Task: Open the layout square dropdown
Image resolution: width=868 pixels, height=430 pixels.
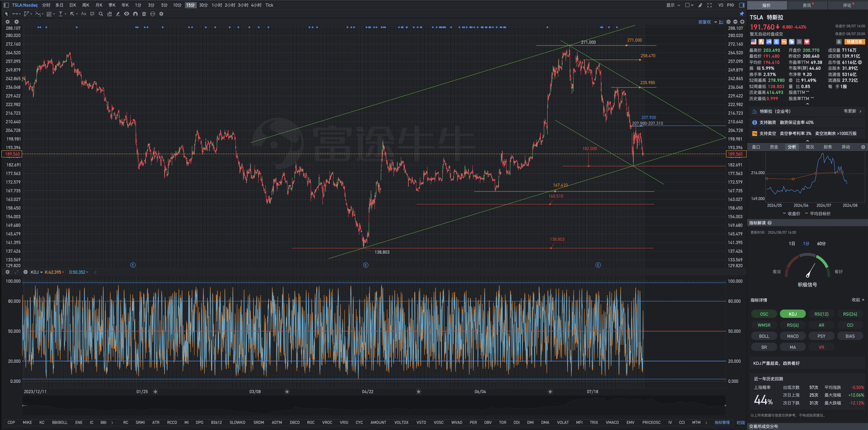Action: coord(689,5)
